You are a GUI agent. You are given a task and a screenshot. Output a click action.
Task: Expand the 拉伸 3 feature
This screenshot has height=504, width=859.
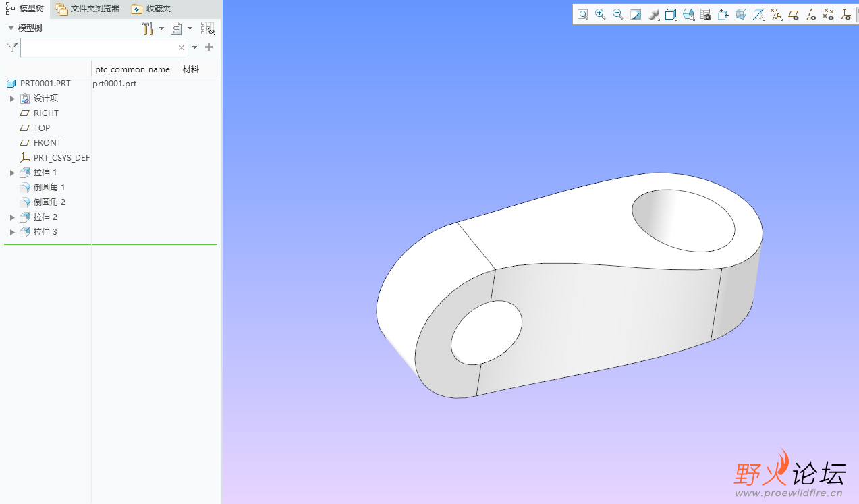click(x=12, y=232)
